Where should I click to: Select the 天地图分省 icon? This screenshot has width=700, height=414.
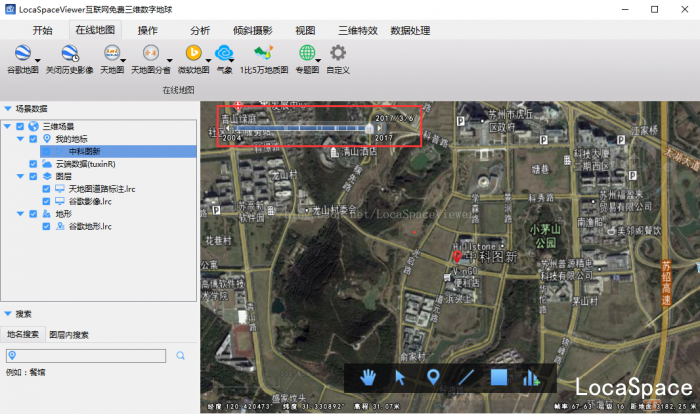[x=151, y=53]
